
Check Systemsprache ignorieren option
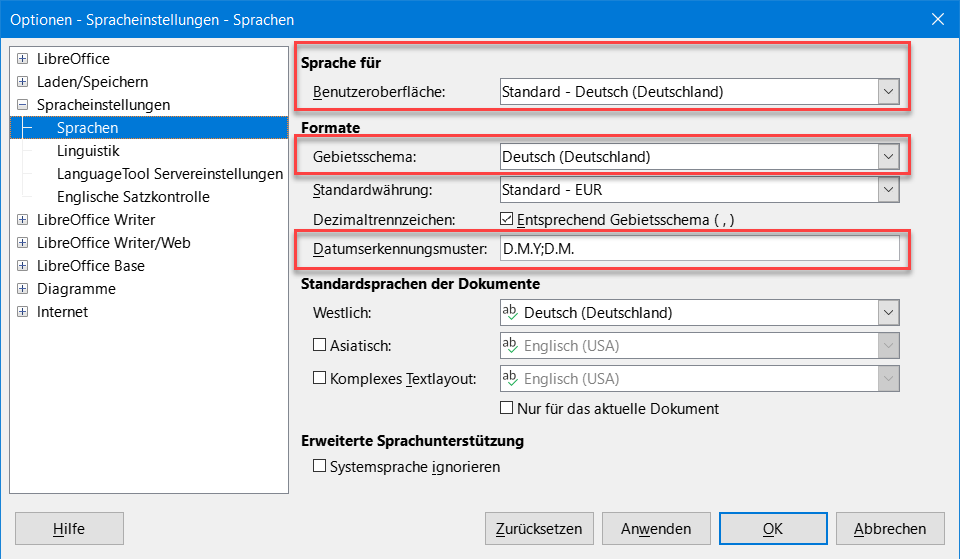(x=319, y=466)
